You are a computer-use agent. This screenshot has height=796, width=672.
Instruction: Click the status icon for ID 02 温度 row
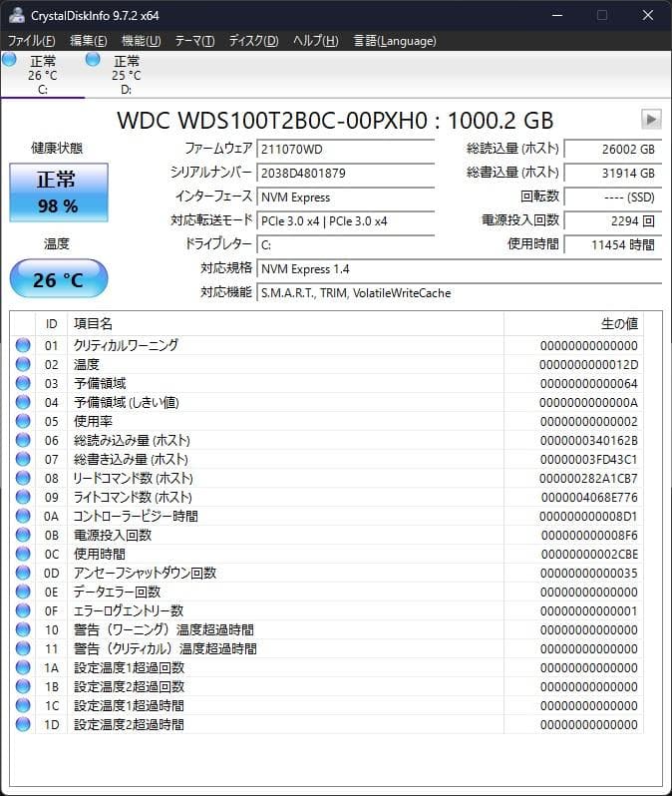pyautogui.click(x=23, y=364)
